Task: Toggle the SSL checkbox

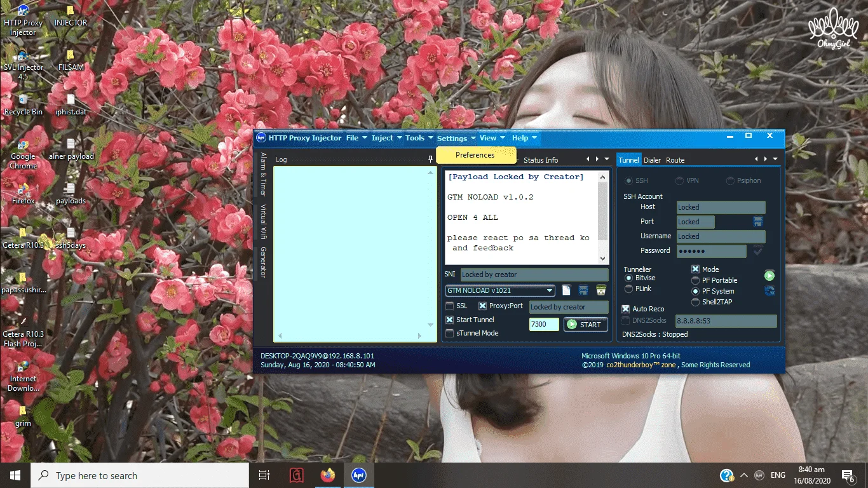Action: click(x=450, y=306)
